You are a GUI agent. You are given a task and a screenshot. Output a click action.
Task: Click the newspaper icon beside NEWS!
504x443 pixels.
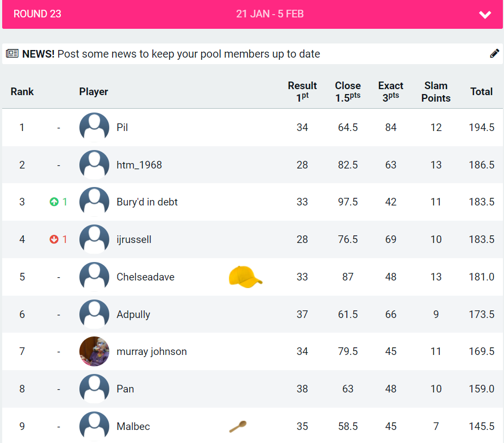pos(13,54)
